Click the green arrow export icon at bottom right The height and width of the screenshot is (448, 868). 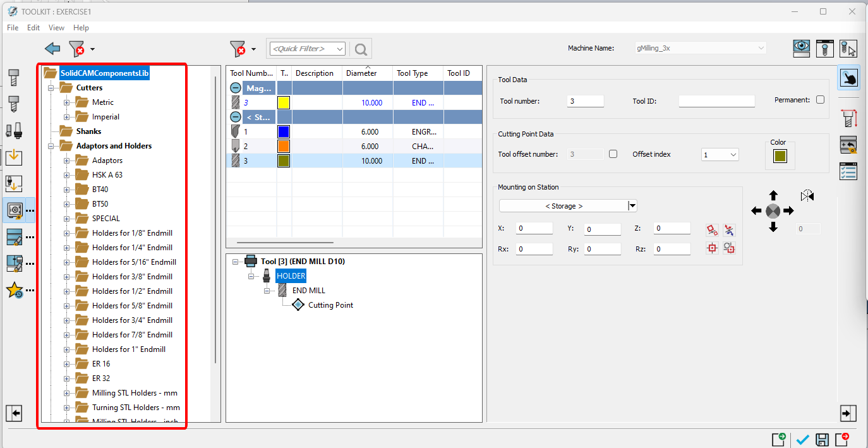(779, 439)
